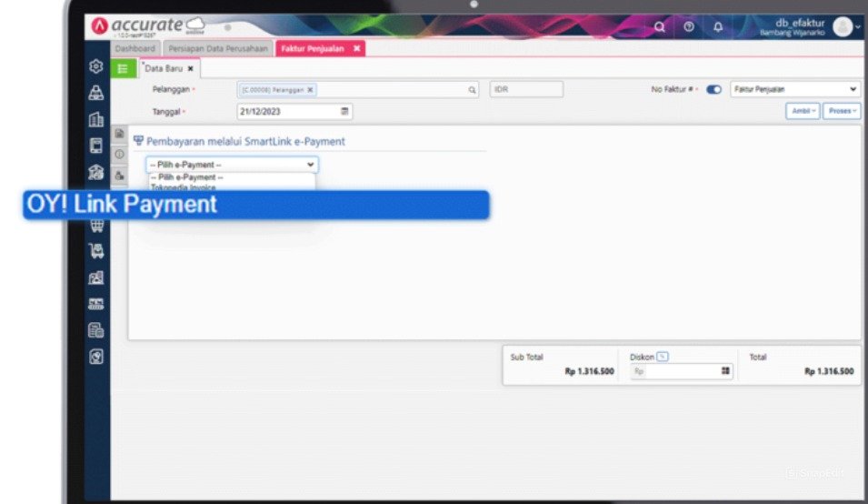This screenshot has width=868, height=504.
Task: Toggle the Diskon percent button
Action: (x=663, y=357)
